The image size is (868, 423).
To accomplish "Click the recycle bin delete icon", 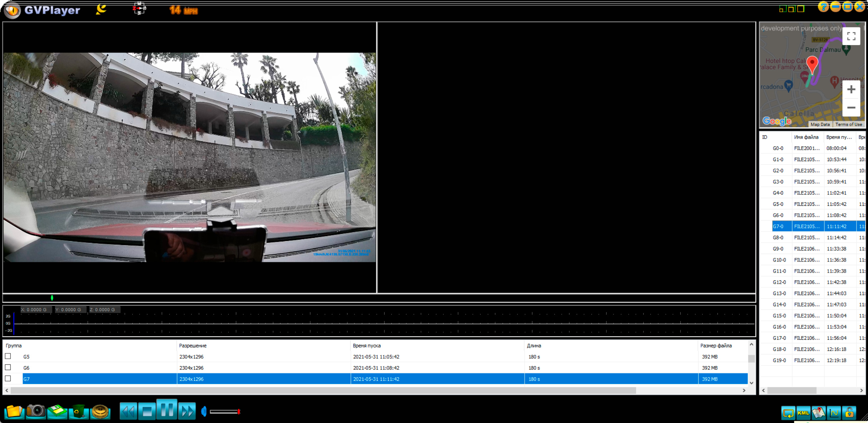I will [x=79, y=412].
